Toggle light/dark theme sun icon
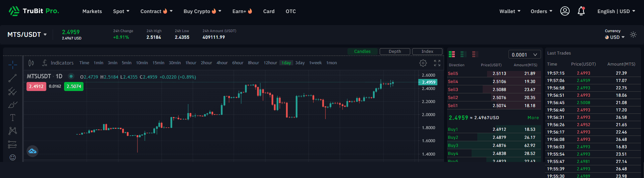 point(633,34)
